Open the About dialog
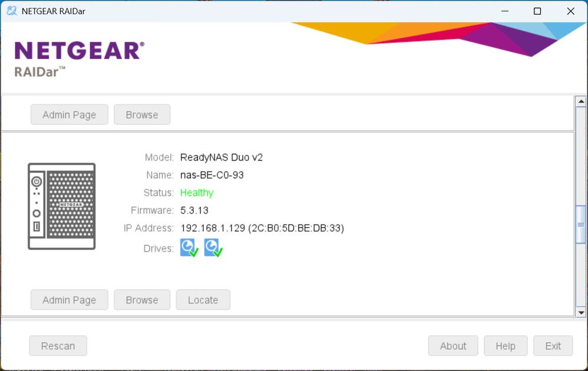 pyautogui.click(x=453, y=346)
